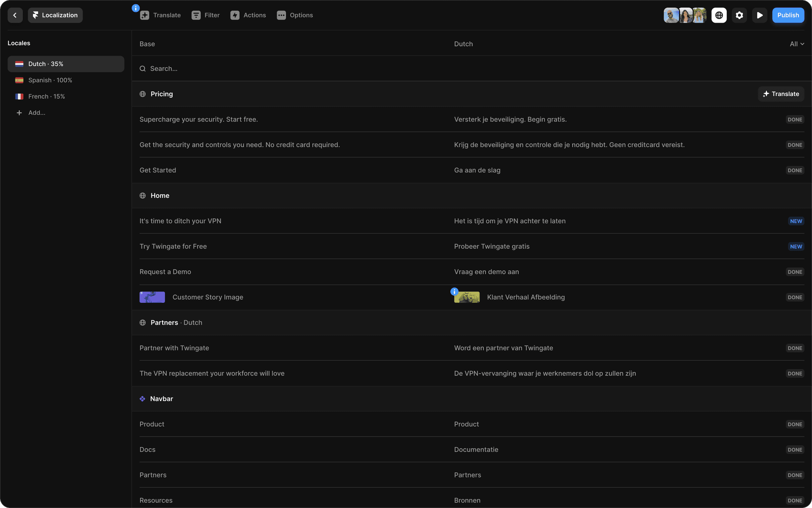Viewport: 812px width, 508px height.
Task: Click 'Word een partner van Twingate' translation
Action: 504,348
